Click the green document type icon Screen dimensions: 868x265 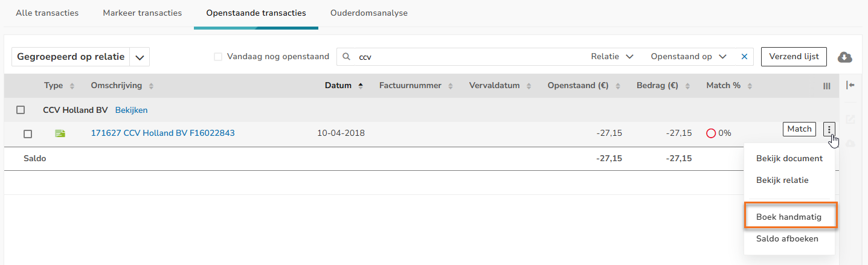[60, 133]
